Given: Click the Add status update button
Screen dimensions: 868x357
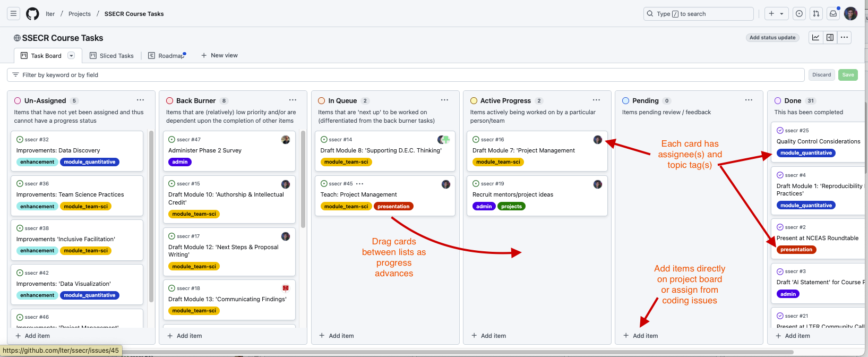Looking at the screenshot, I should pyautogui.click(x=772, y=38).
